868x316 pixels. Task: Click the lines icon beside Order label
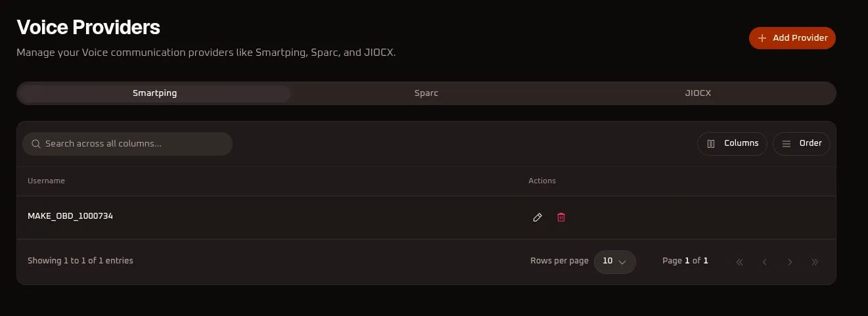coord(786,144)
